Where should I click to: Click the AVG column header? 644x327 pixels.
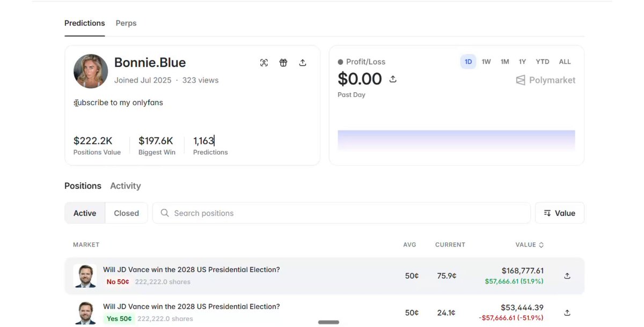tap(410, 245)
